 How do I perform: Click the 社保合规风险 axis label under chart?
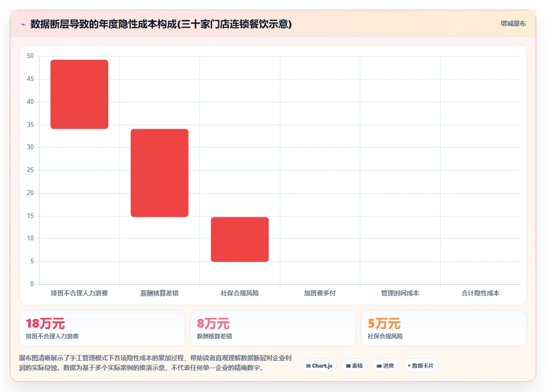click(x=240, y=293)
